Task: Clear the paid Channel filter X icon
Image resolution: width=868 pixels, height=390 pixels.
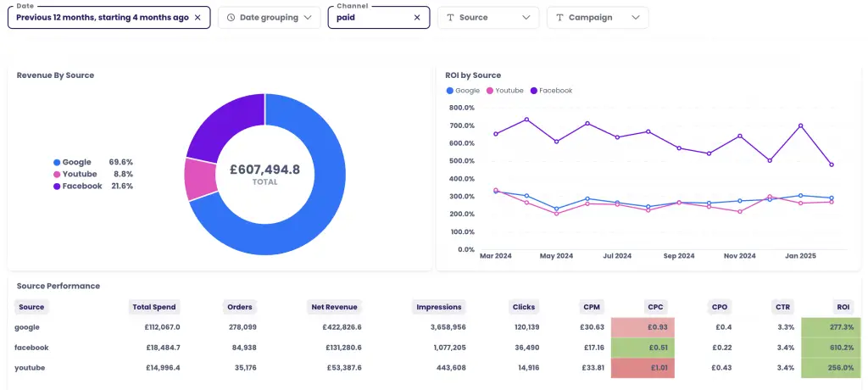Action: (416, 18)
